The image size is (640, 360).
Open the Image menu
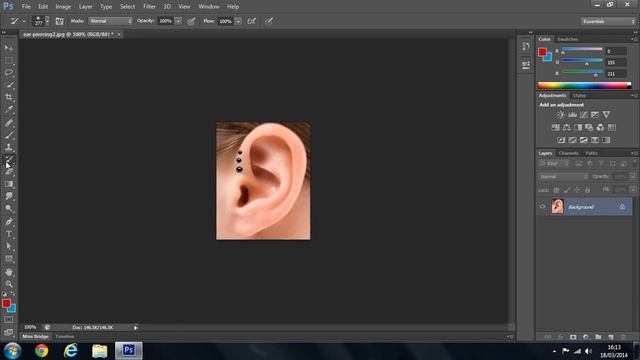tap(63, 7)
